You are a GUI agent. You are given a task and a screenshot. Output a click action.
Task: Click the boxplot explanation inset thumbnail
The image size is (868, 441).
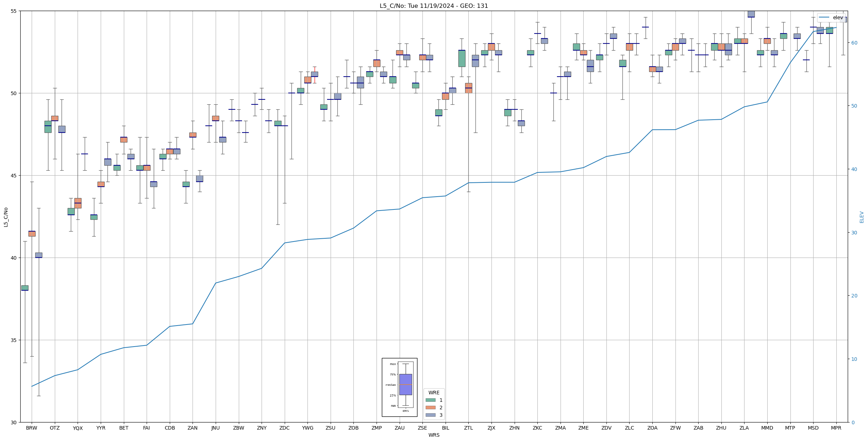(399, 387)
